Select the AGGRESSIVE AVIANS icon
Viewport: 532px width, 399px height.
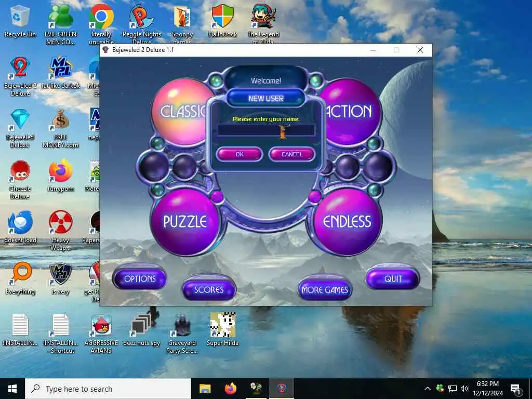101,334
